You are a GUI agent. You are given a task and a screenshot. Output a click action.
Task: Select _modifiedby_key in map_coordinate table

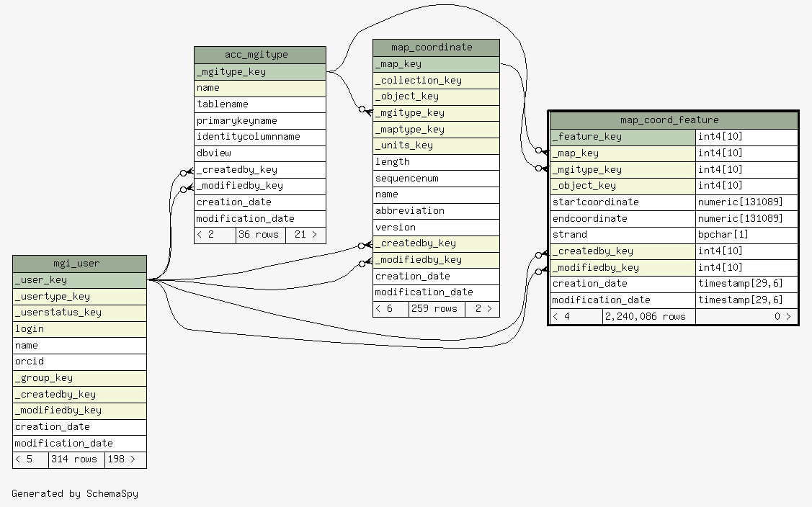(x=436, y=260)
